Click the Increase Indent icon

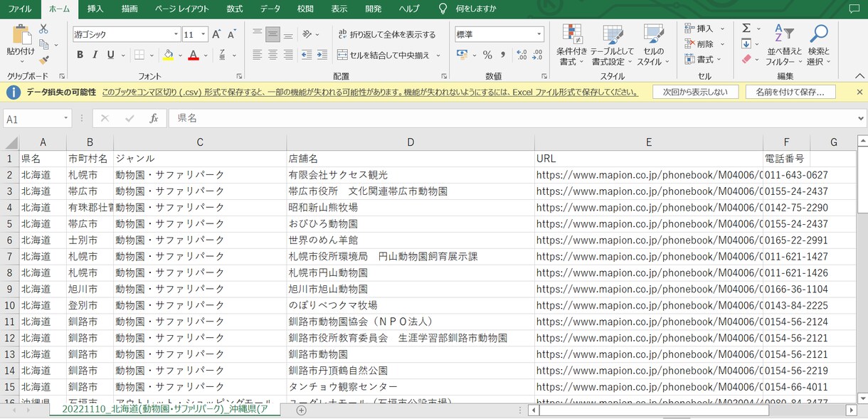click(323, 55)
